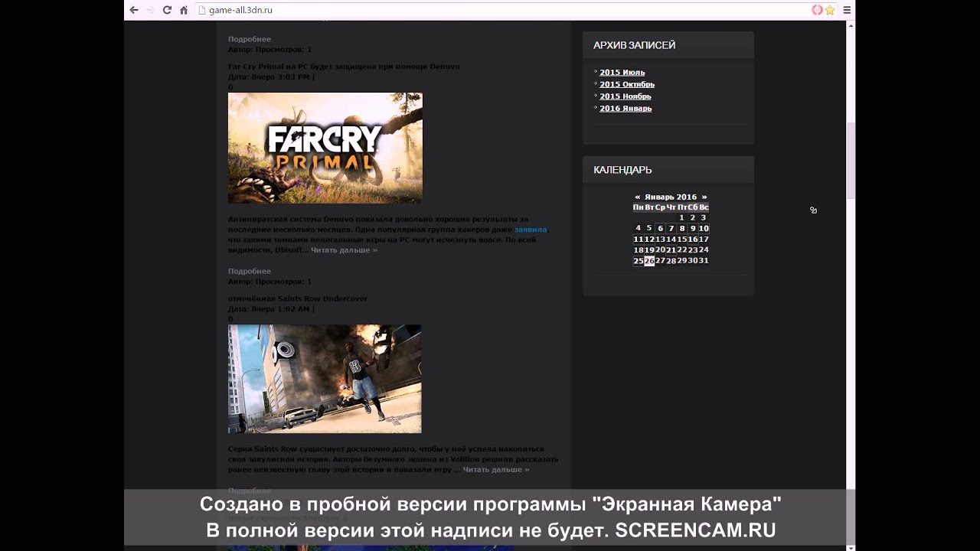
Task: Click the 'АРХИВ ЗАПИСЕЙ' block heading
Action: point(635,45)
